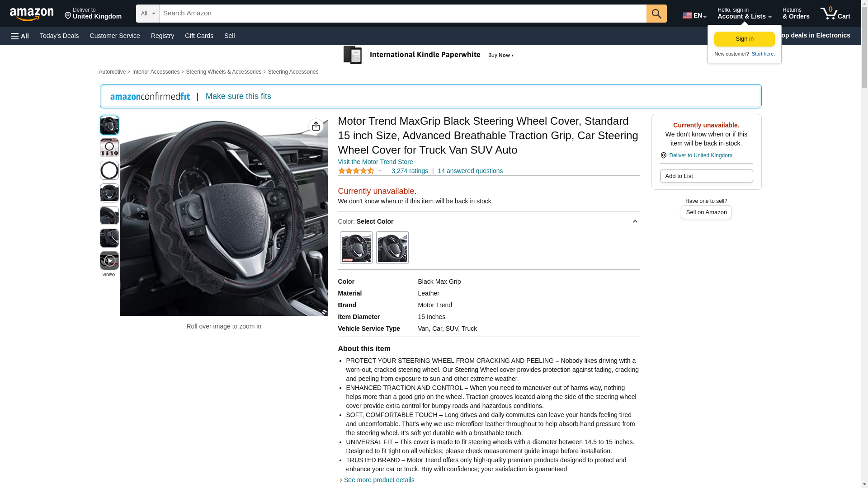
Task: Open the EN language selector
Action: [x=694, y=15]
